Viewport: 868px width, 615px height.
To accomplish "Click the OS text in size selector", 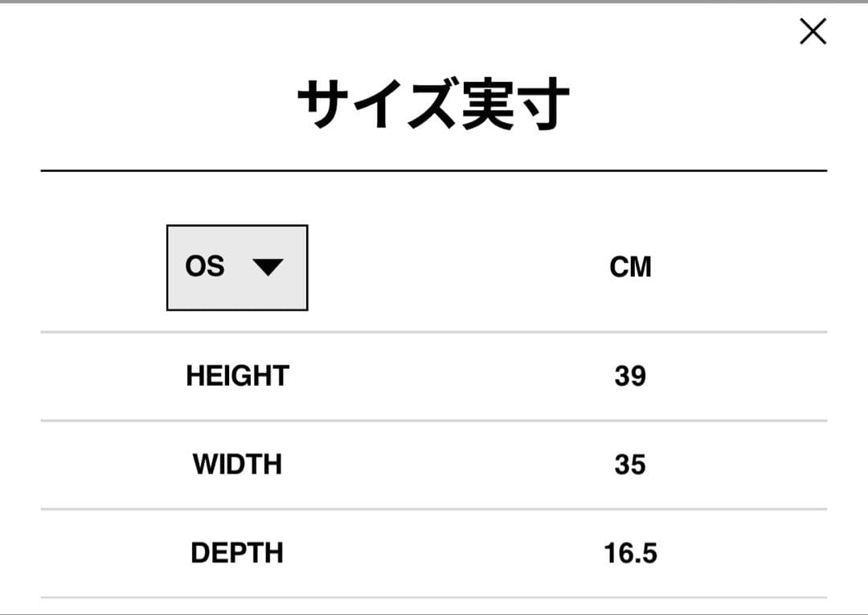I will (205, 267).
